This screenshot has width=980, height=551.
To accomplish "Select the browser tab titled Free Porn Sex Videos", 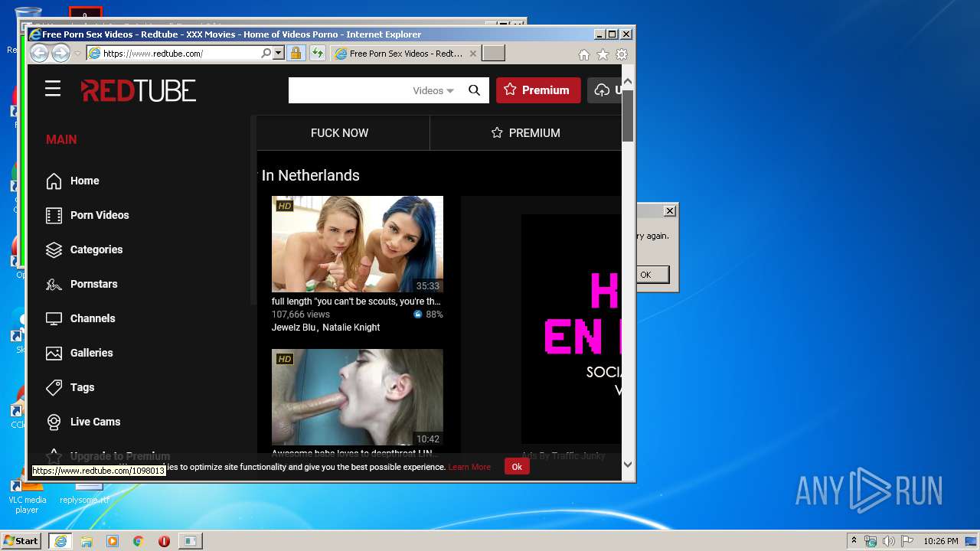I will coord(406,54).
